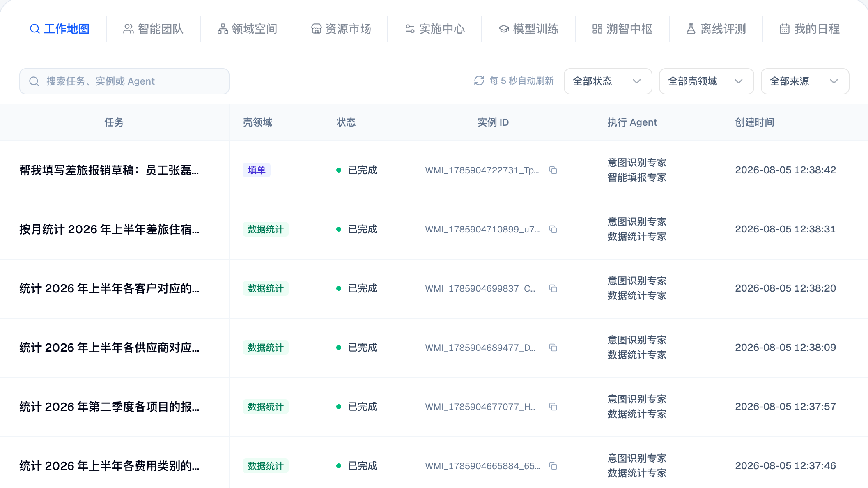Click 意图识别专家 in the 填单 row
868x488 pixels.
(x=637, y=163)
